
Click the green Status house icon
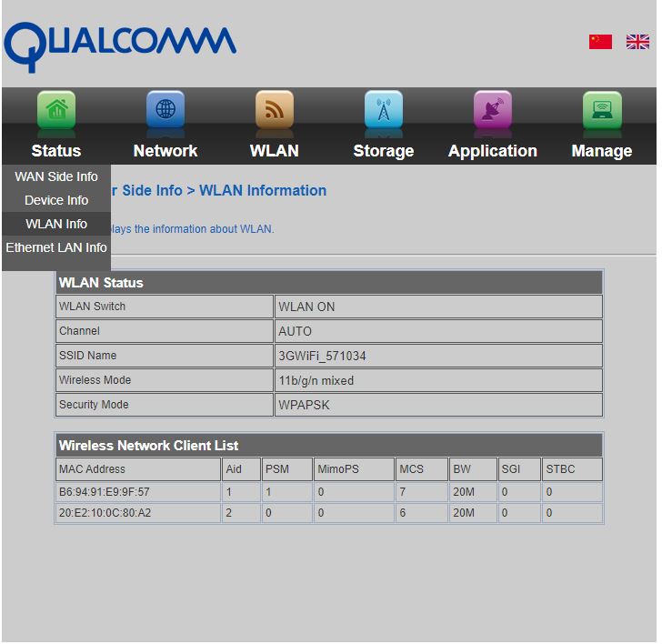pos(56,111)
